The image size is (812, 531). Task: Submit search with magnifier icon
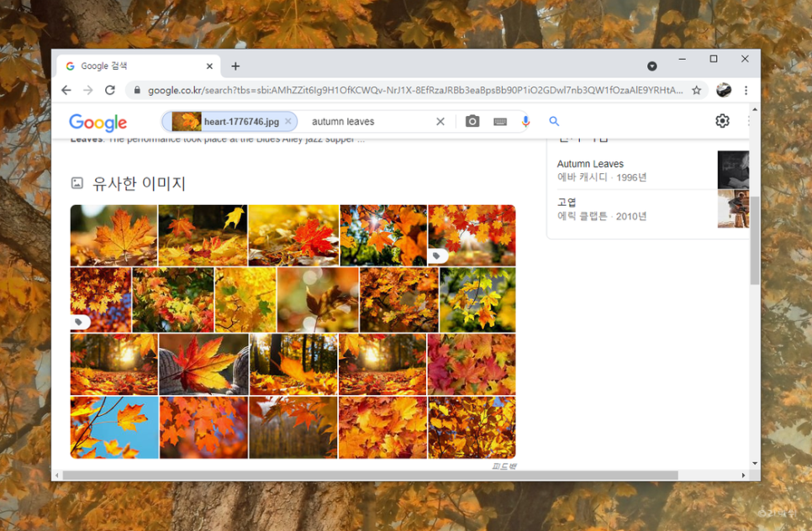[x=554, y=121]
